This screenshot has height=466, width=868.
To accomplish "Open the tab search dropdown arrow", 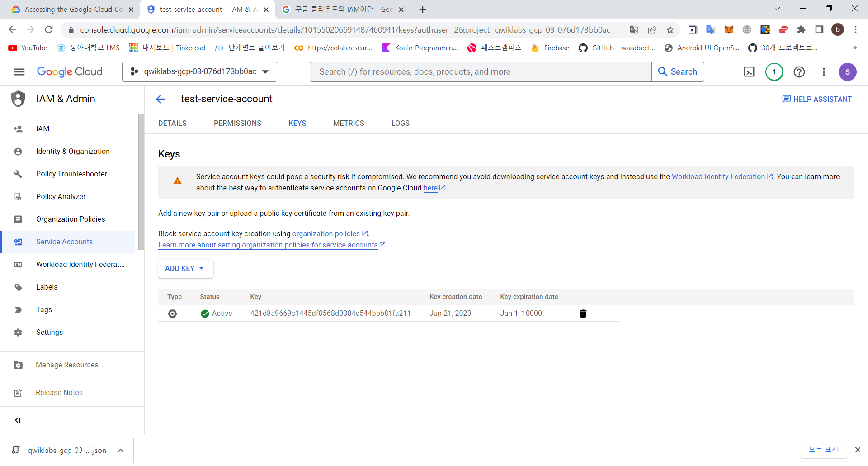I will click(x=777, y=9).
